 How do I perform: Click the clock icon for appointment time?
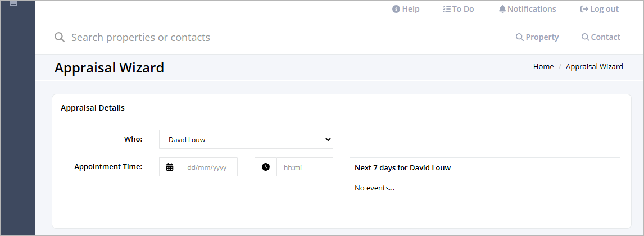[x=266, y=167]
